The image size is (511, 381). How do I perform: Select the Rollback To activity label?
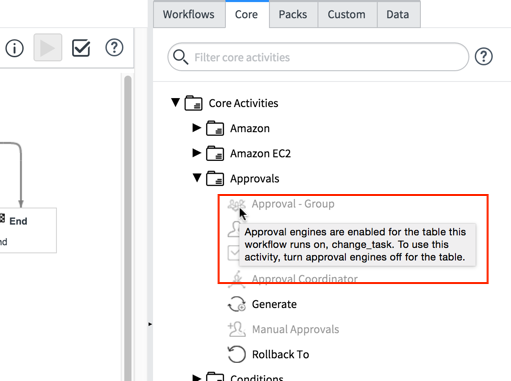coord(280,355)
